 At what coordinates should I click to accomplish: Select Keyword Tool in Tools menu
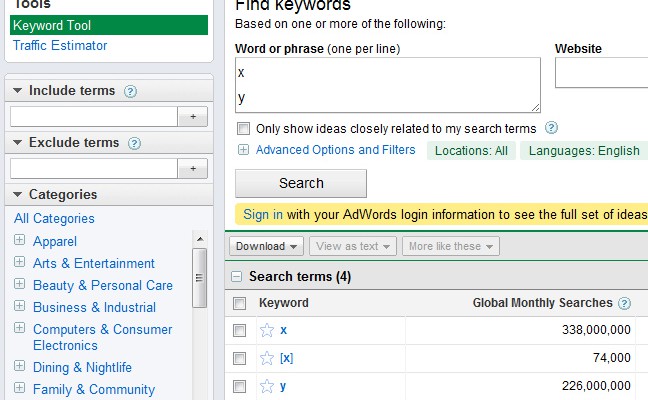coord(109,25)
